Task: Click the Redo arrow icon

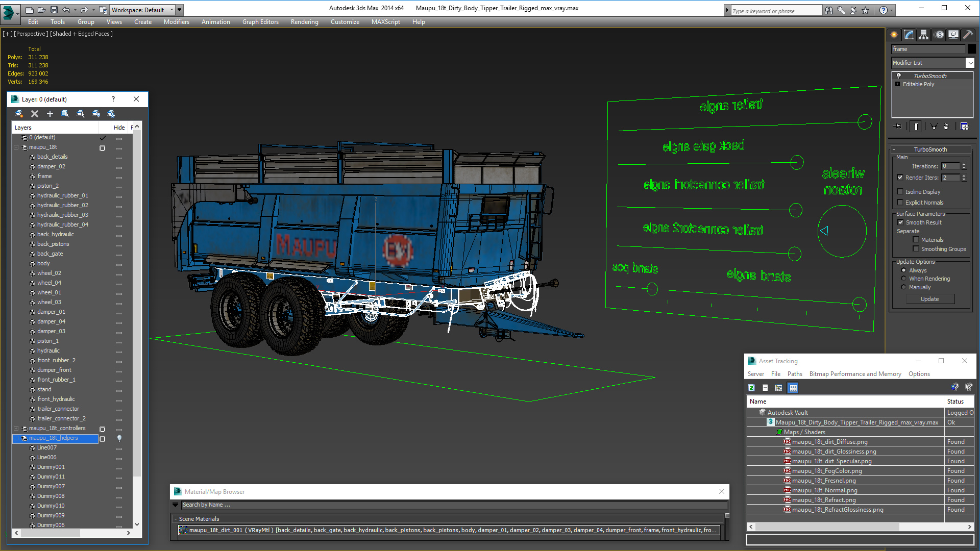Action: point(84,10)
